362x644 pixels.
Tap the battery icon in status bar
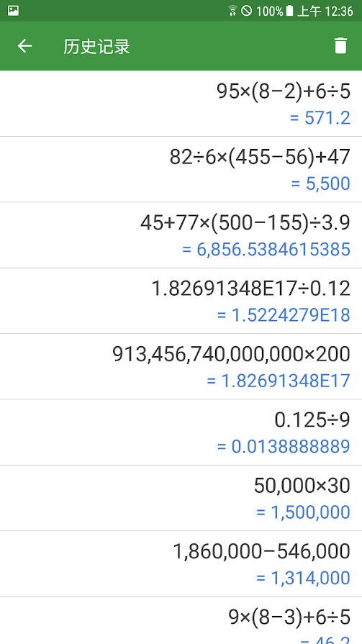pyautogui.click(x=289, y=11)
